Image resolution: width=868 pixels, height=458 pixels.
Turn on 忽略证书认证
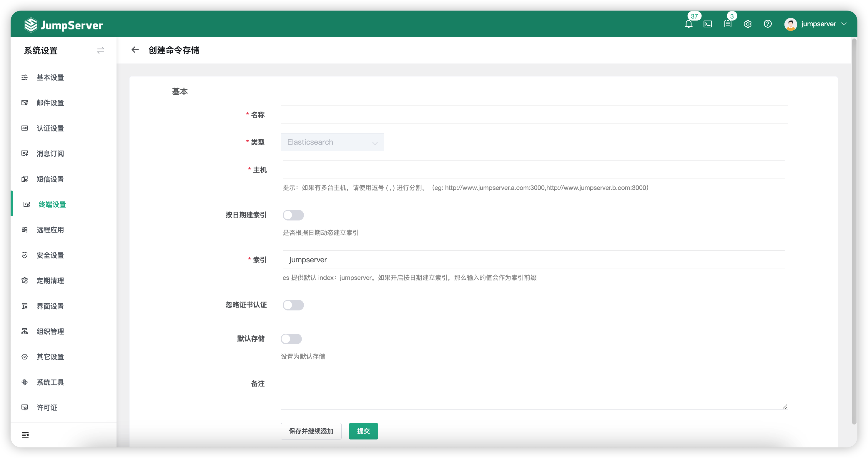(293, 305)
